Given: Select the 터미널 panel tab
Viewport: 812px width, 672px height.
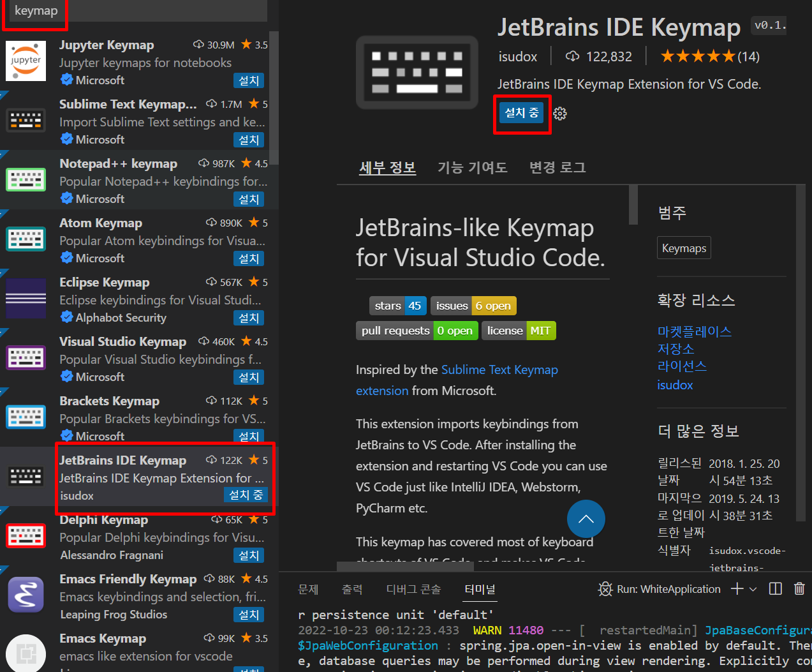Looking at the screenshot, I should point(480,589).
